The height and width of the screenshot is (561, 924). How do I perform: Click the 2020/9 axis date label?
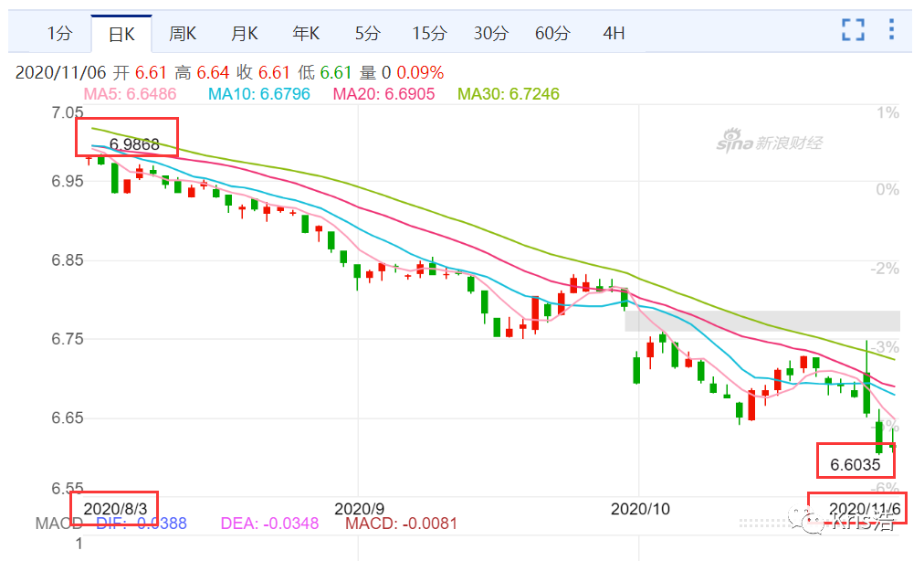pyautogui.click(x=360, y=509)
